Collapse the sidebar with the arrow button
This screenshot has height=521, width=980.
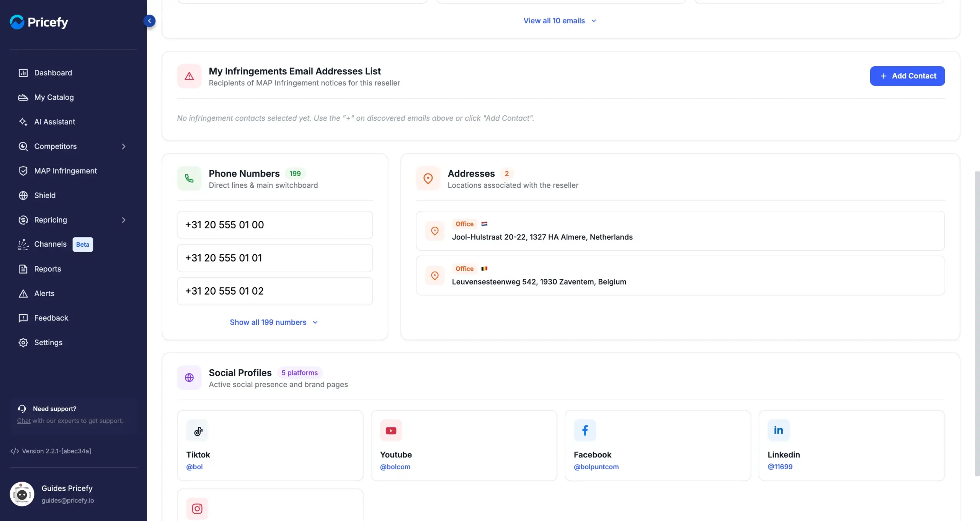pos(150,21)
